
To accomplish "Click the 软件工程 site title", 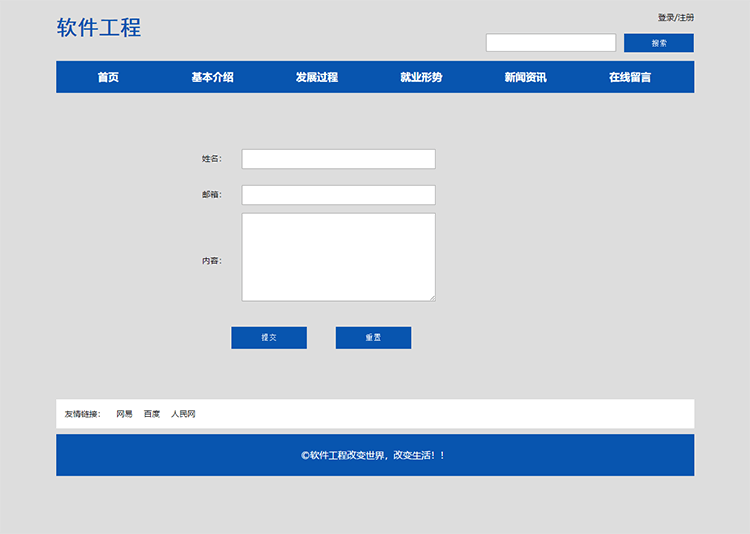I will click(99, 28).
